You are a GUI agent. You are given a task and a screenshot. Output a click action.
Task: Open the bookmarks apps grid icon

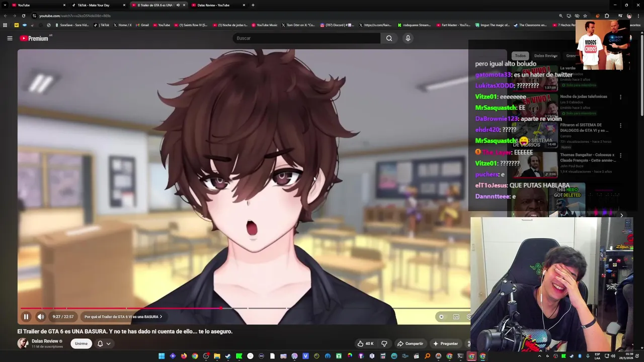[x=5, y=25]
